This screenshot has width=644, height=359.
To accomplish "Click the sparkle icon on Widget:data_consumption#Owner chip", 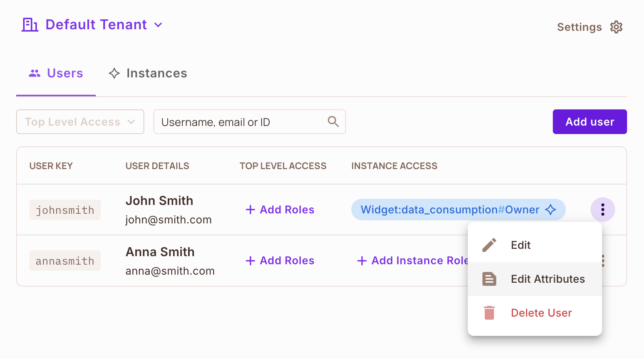I will point(551,210).
